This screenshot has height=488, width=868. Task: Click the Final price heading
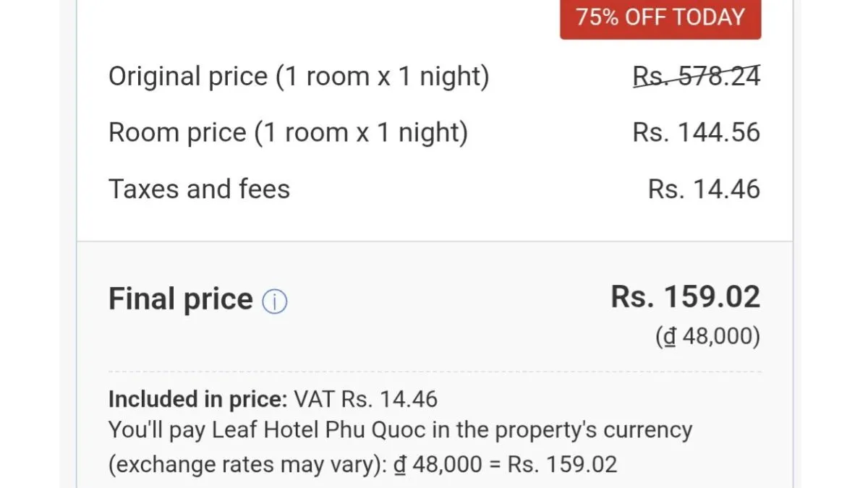point(180,299)
